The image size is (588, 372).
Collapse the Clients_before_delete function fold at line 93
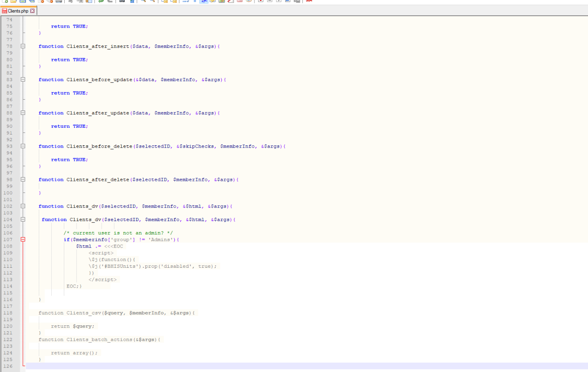23,146
